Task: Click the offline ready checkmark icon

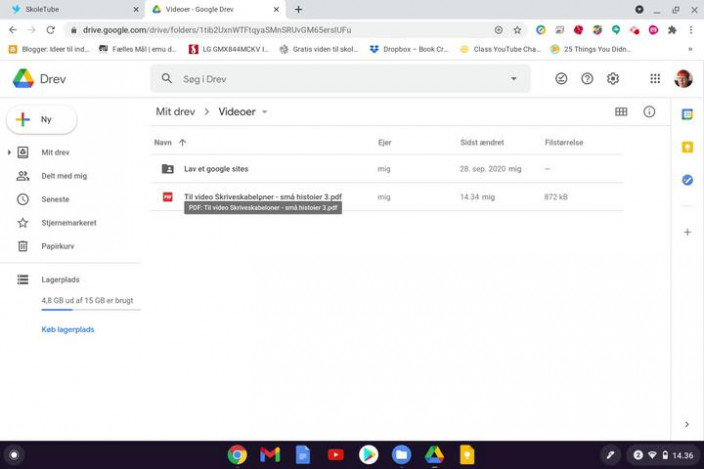Action: pos(561,79)
